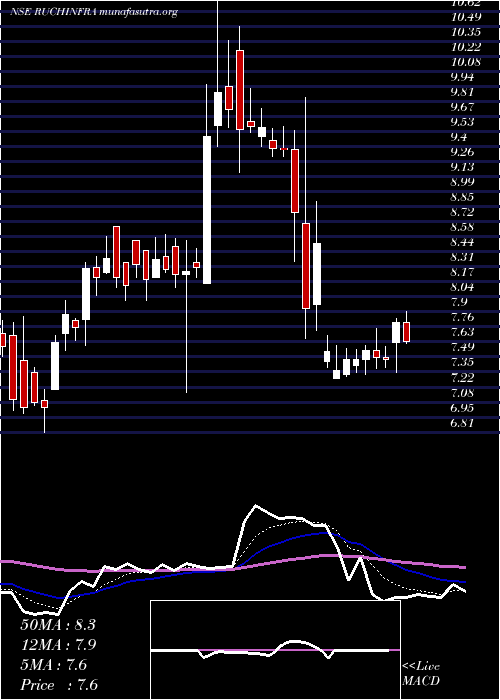Click the 10.22 price axis label
This screenshot has height=700, width=500.
pos(466,47)
